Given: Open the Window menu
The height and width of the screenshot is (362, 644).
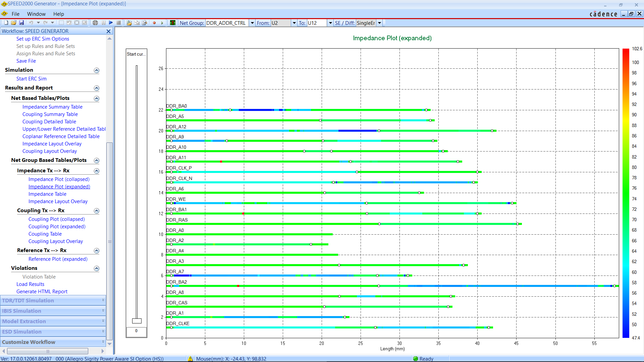Looking at the screenshot, I should click(x=36, y=14).
